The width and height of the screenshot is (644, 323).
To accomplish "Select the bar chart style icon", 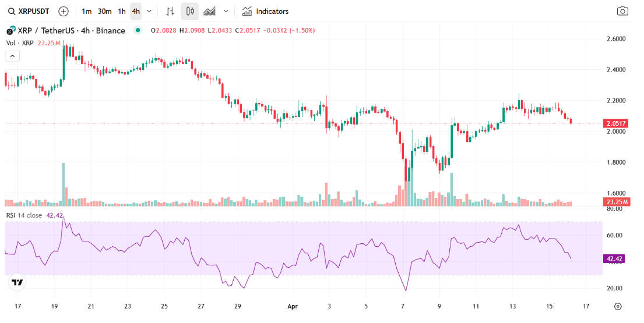I will click(x=170, y=12).
